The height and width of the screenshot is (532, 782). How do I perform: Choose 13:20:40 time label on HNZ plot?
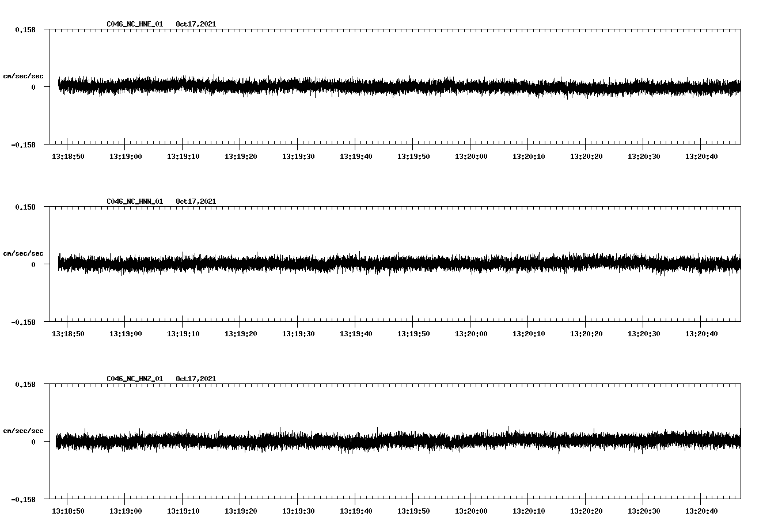click(701, 511)
